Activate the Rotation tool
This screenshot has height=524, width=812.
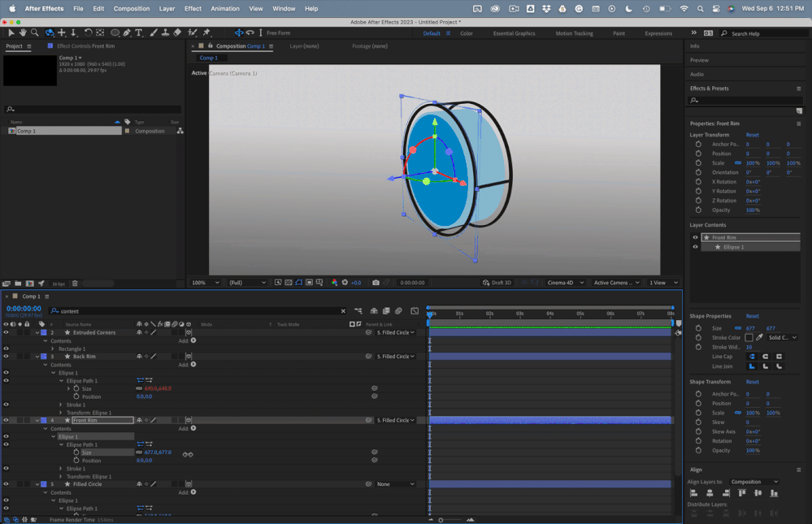87,33
